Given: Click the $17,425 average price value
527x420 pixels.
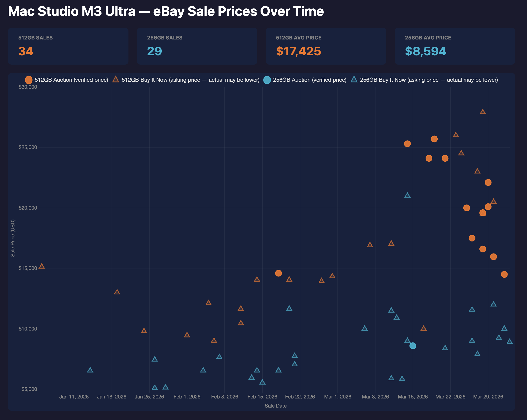Looking at the screenshot, I should click(x=299, y=51).
